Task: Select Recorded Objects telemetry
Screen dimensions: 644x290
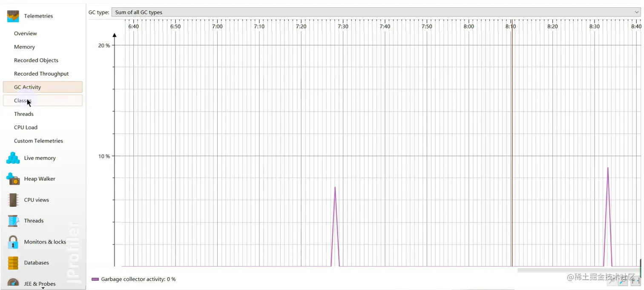Action: coord(36,60)
